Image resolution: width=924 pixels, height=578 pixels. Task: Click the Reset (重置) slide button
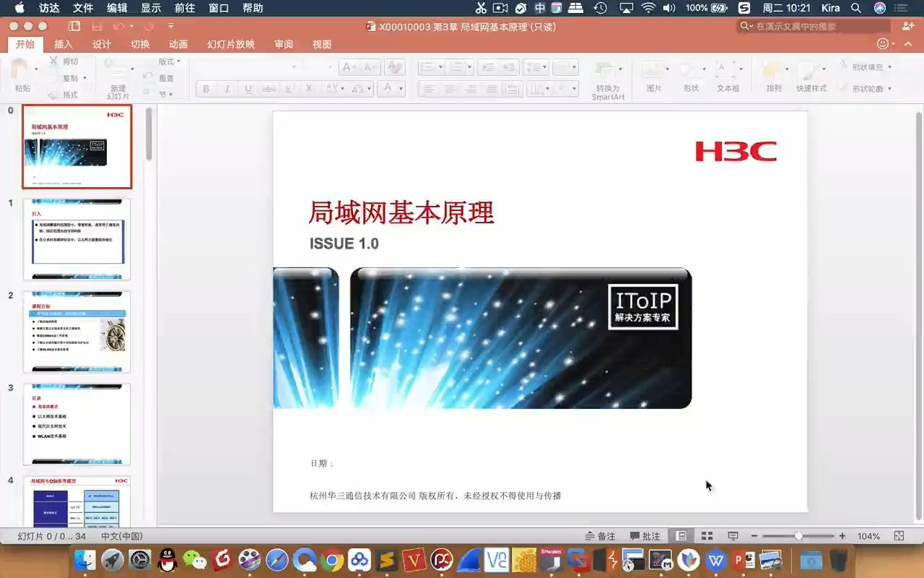160,78
